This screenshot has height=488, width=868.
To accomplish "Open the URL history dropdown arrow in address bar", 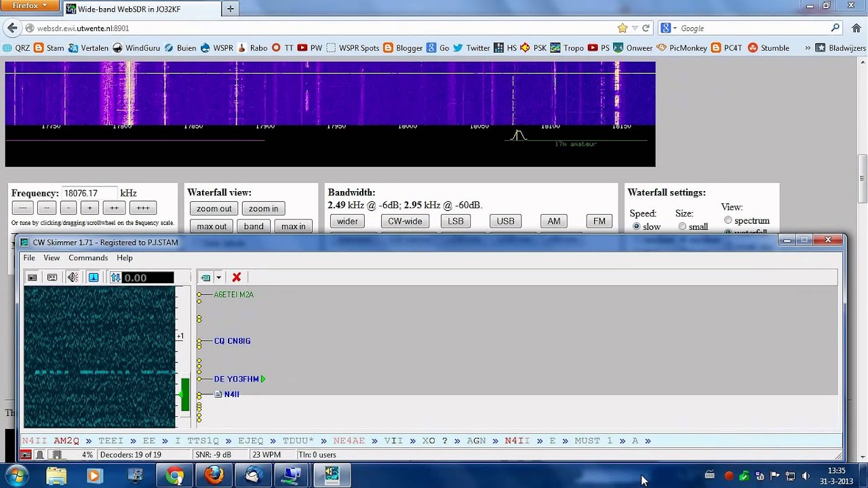I will click(x=635, y=28).
